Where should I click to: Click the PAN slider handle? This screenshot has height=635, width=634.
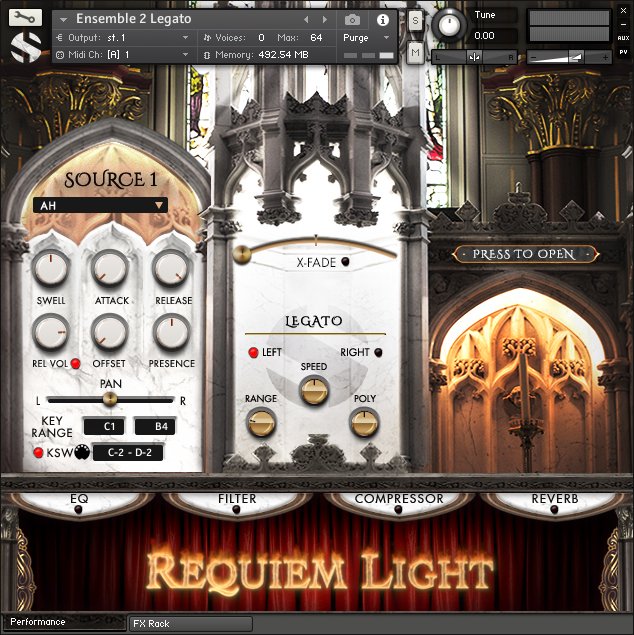point(110,399)
